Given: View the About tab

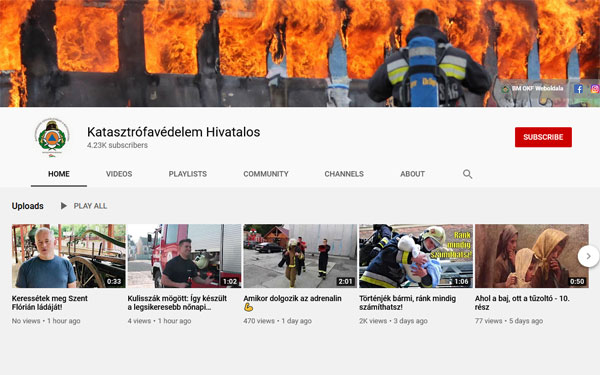Looking at the screenshot, I should click(x=412, y=174).
